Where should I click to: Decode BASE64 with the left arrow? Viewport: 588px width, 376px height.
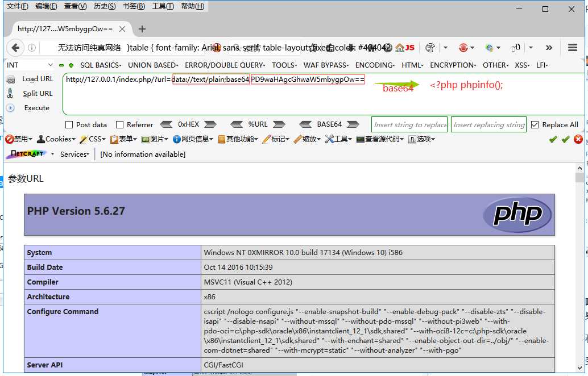[305, 124]
